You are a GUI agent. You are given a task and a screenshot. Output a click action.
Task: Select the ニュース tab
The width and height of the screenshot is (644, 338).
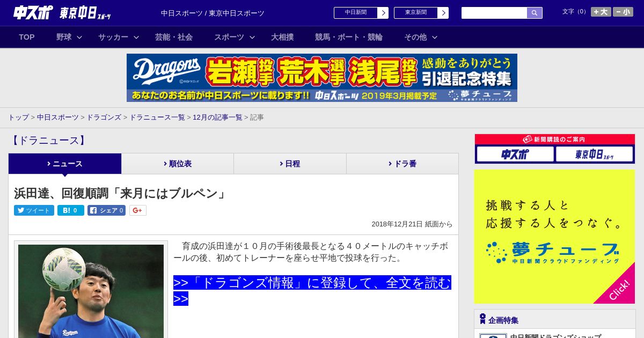tap(65, 164)
